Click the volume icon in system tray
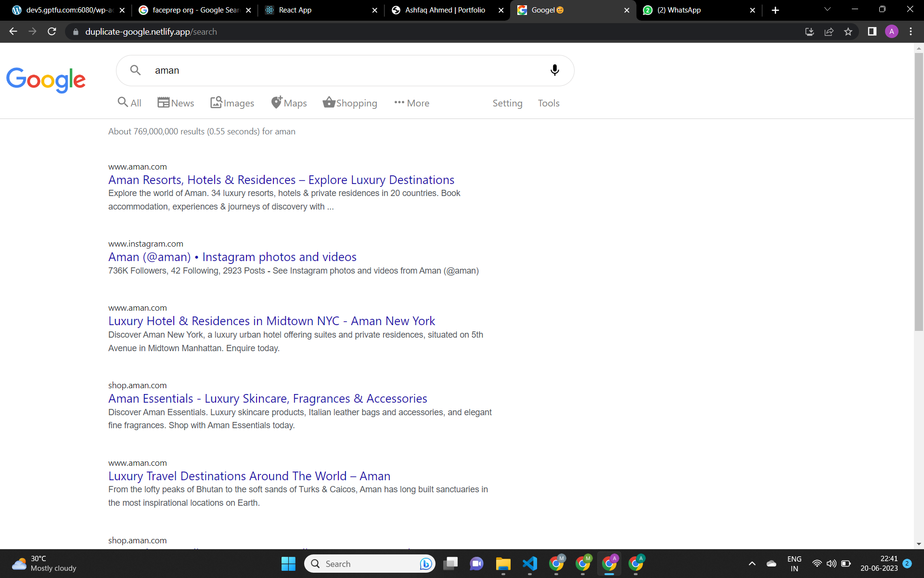This screenshot has width=924, height=578. pos(831,564)
